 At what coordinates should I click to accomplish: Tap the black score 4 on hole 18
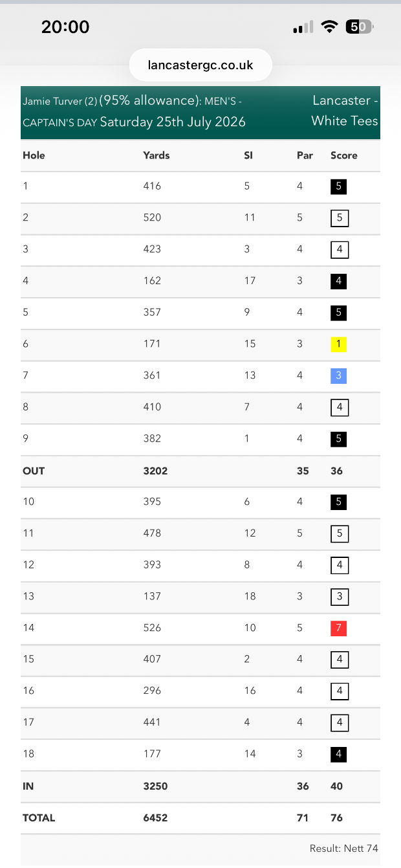pyautogui.click(x=339, y=755)
